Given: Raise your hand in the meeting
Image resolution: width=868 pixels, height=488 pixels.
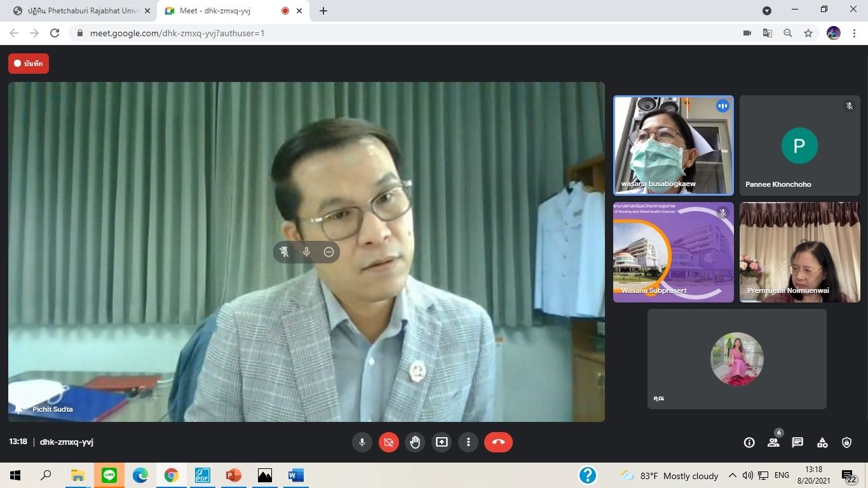Looking at the screenshot, I should click(415, 442).
